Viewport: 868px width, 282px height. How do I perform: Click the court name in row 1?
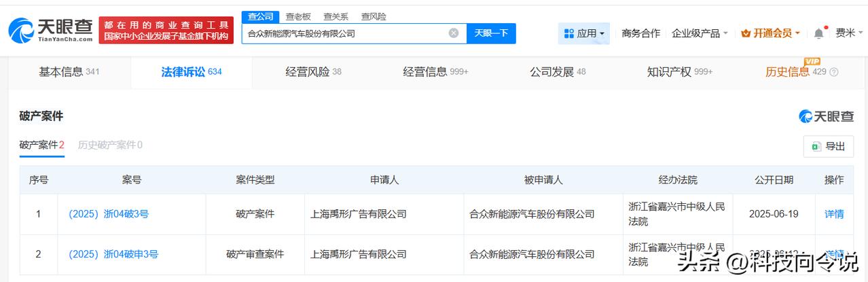676,214
